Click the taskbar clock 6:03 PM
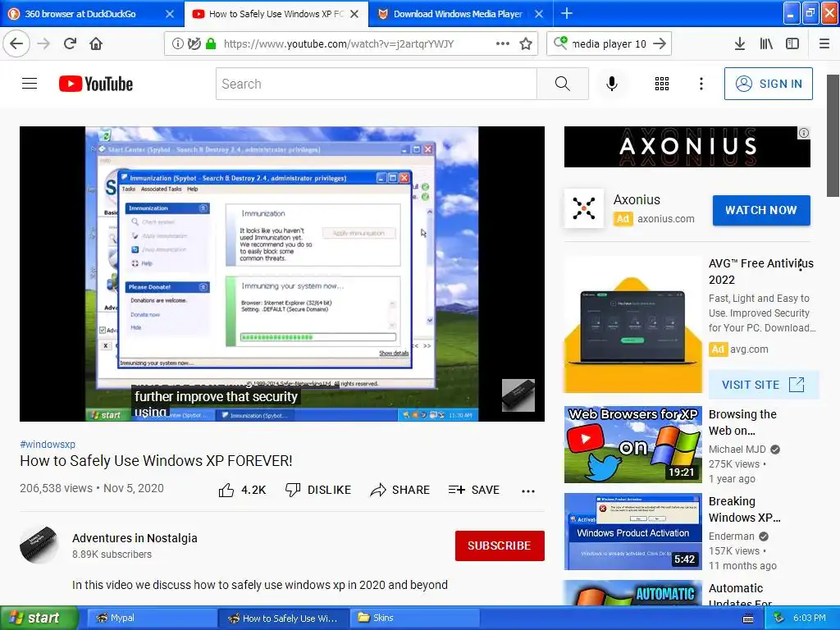840x630 pixels. click(x=809, y=618)
